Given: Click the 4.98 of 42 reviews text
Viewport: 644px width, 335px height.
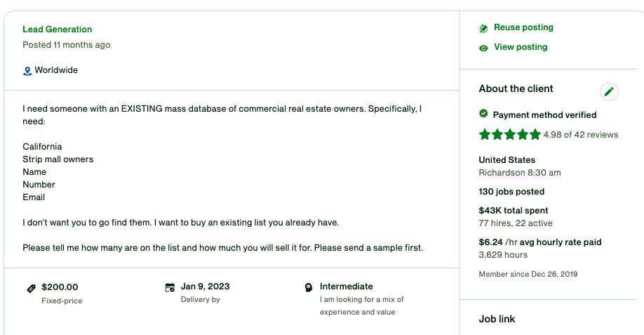Looking at the screenshot, I should tap(580, 135).
